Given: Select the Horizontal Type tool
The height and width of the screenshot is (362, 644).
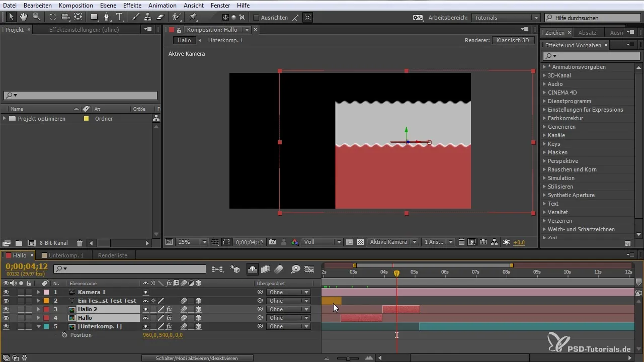Looking at the screenshot, I should pyautogui.click(x=119, y=17).
